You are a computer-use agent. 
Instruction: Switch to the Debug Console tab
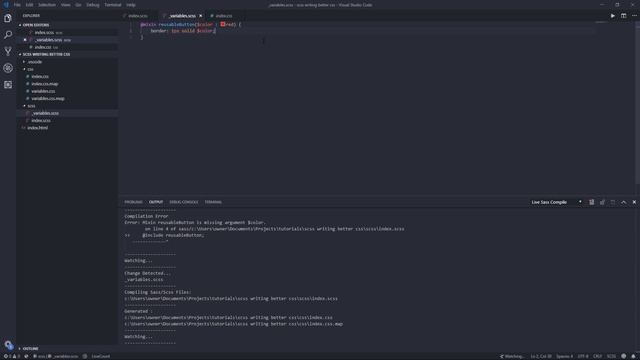(x=184, y=202)
